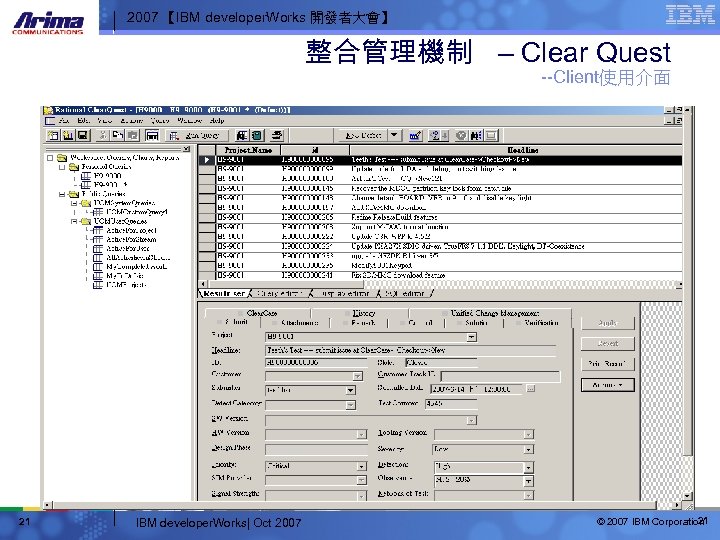Open the Solution form tab
The width and height of the screenshot is (720, 540).
coord(476,323)
